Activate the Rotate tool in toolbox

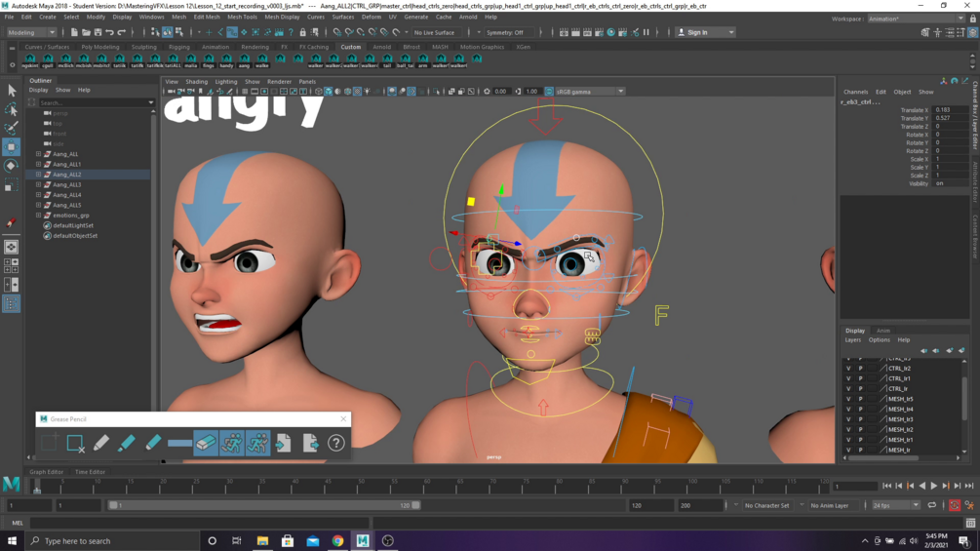(12, 166)
